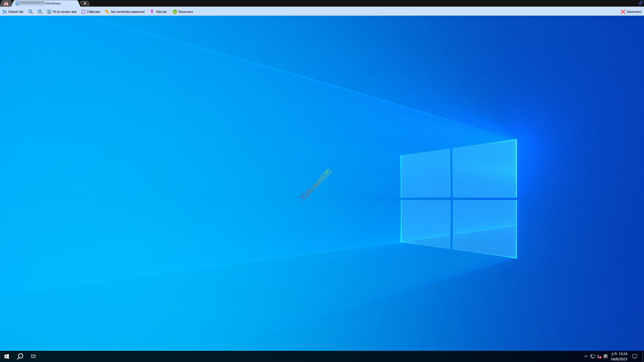
Task: Click the Fit to window size button
Action: (62, 12)
